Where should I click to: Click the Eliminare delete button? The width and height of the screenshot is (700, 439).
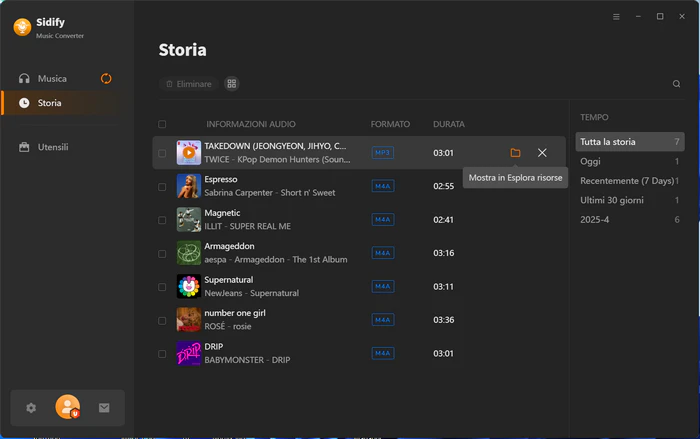[x=188, y=84]
